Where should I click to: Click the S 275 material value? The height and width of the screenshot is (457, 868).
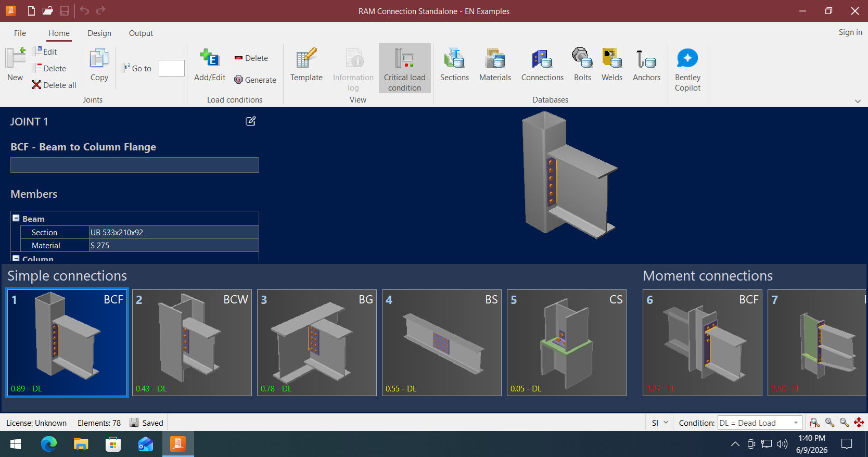tap(174, 245)
